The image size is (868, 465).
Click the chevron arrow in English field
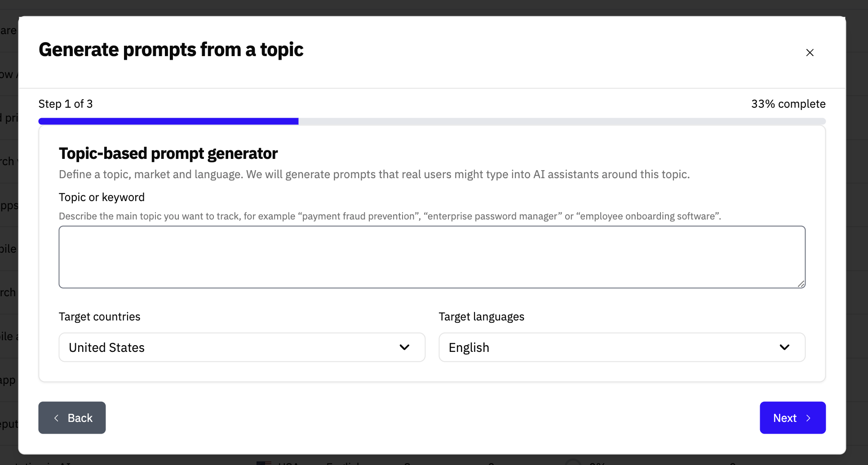pyautogui.click(x=784, y=347)
